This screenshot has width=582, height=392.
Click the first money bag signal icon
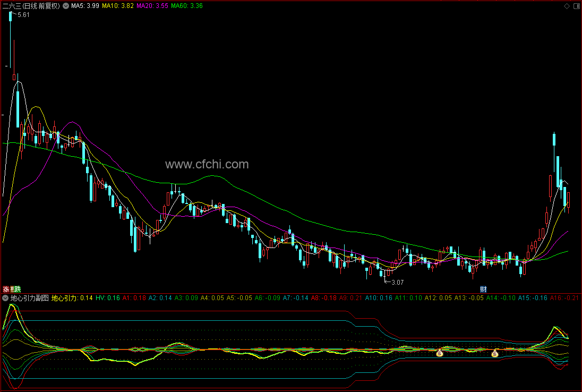440,353
